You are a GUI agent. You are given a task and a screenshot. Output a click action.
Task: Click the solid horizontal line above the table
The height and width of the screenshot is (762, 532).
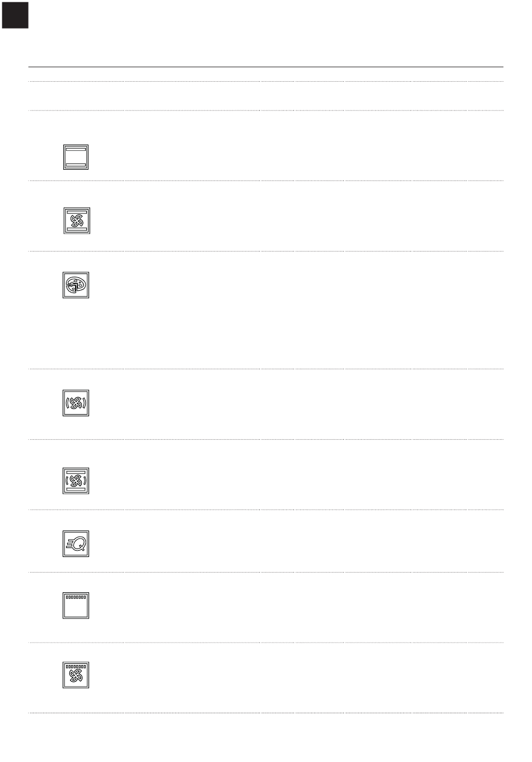click(x=266, y=67)
